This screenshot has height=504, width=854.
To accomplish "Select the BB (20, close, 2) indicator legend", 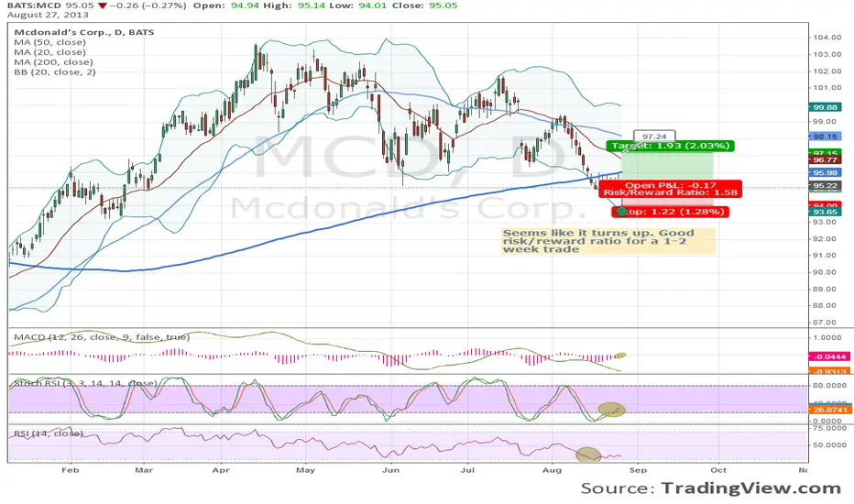I will coord(54,71).
